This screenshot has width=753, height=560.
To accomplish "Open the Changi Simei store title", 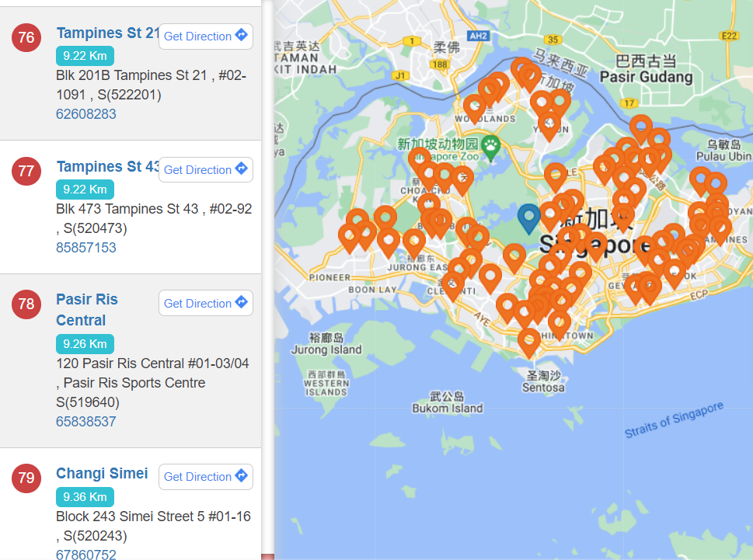I will tap(102, 473).
